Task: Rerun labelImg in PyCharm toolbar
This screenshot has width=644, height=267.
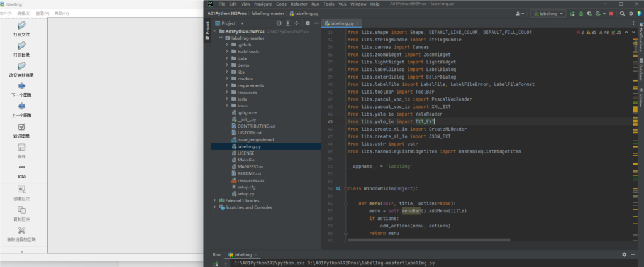Action: tap(572, 14)
